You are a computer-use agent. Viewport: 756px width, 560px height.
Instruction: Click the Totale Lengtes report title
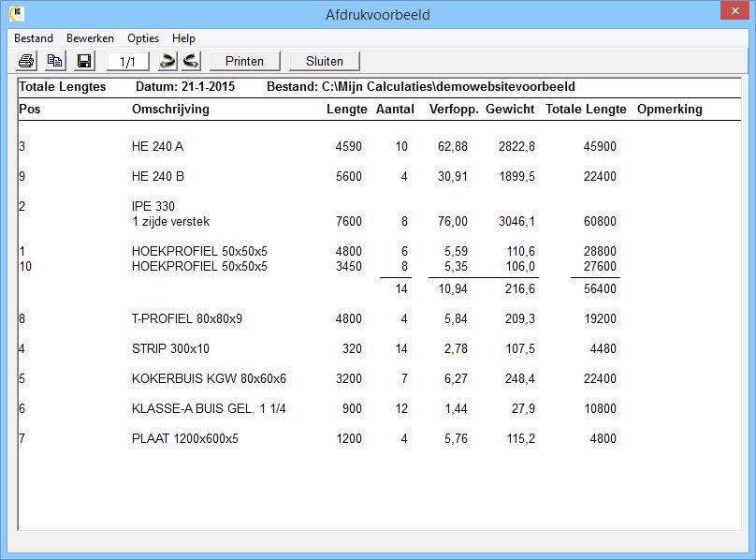click(62, 86)
